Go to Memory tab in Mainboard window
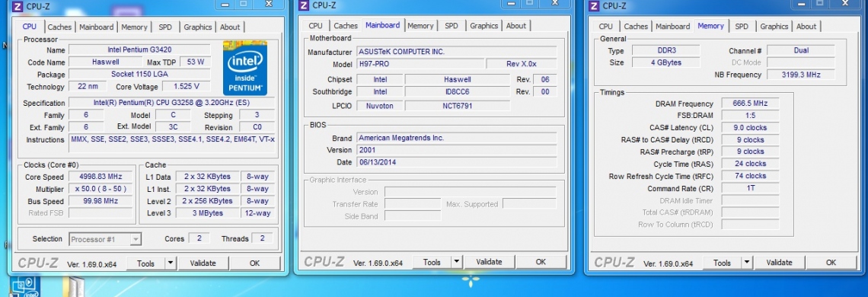 420,25
